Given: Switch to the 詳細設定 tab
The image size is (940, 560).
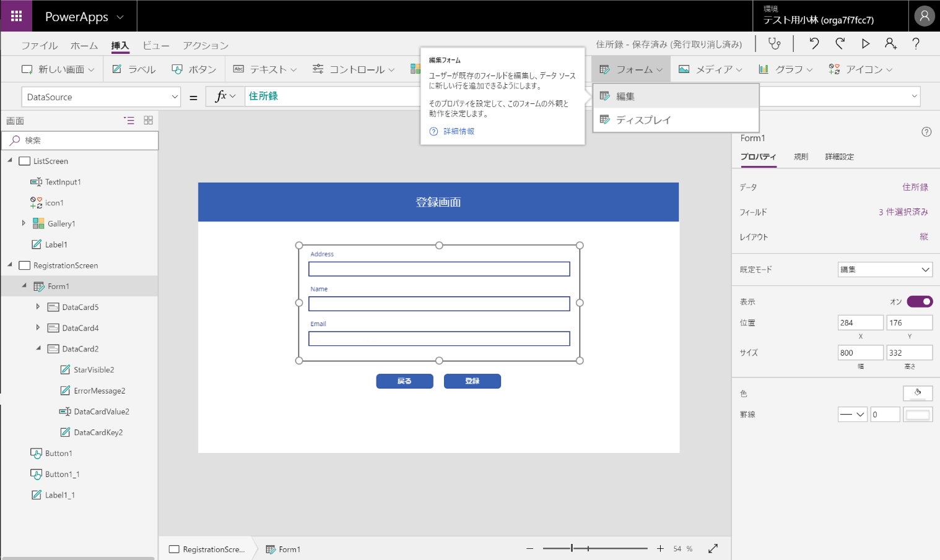Looking at the screenshot, I should (x=839, y=157).
